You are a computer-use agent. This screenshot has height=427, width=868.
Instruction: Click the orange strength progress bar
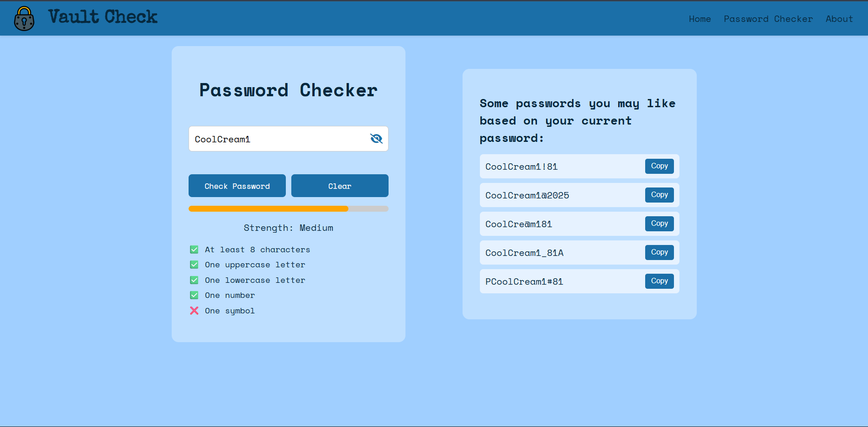point(268,208)
